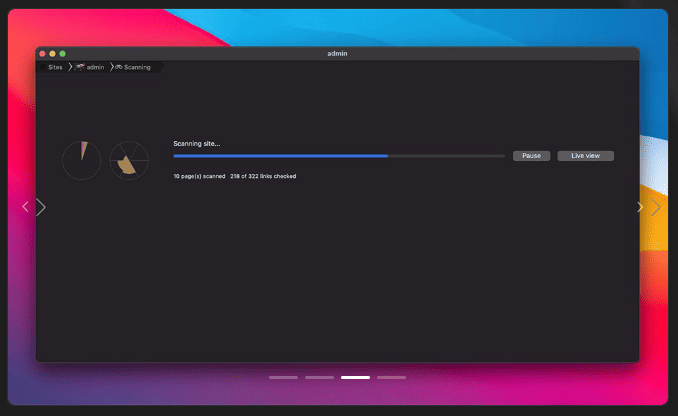Screen dimensions: 678x416
Task: Click the "admin" window title text
Action: coord(337,53)
